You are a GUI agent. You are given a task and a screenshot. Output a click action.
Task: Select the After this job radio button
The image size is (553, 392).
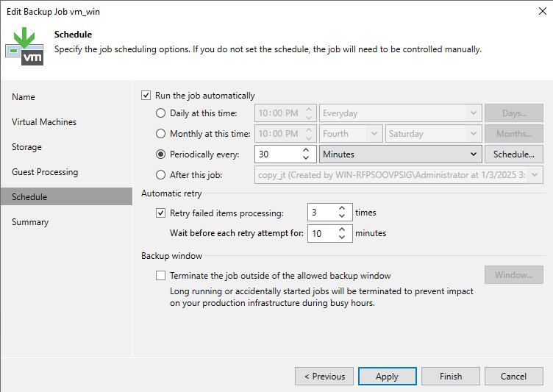[x=161, y=175]
